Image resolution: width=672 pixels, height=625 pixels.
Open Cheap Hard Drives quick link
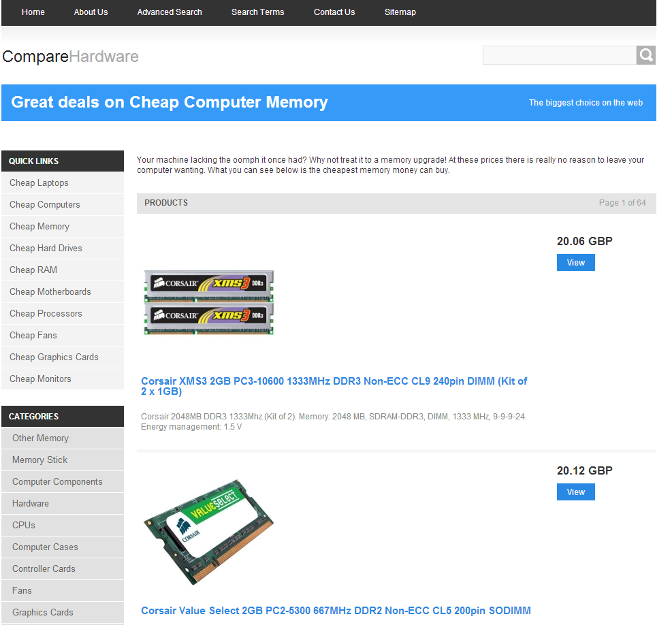click(63, 249)
